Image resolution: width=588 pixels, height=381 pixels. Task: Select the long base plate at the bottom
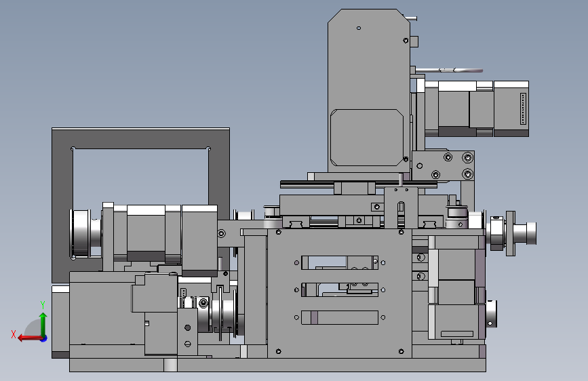(277, 365)
